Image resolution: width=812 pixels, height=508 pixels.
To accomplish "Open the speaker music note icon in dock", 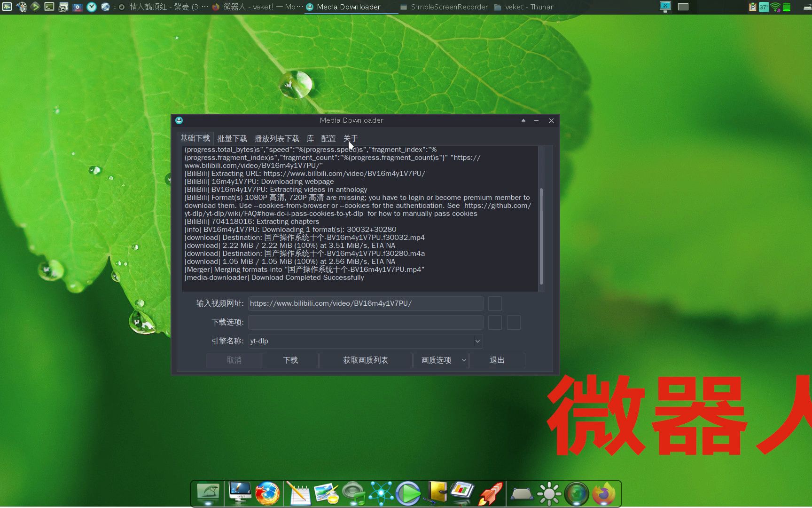I will point(354,494).
